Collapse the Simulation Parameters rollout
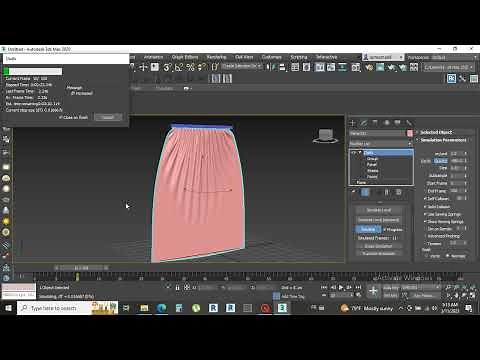480x360 pixels. [444, 140]
